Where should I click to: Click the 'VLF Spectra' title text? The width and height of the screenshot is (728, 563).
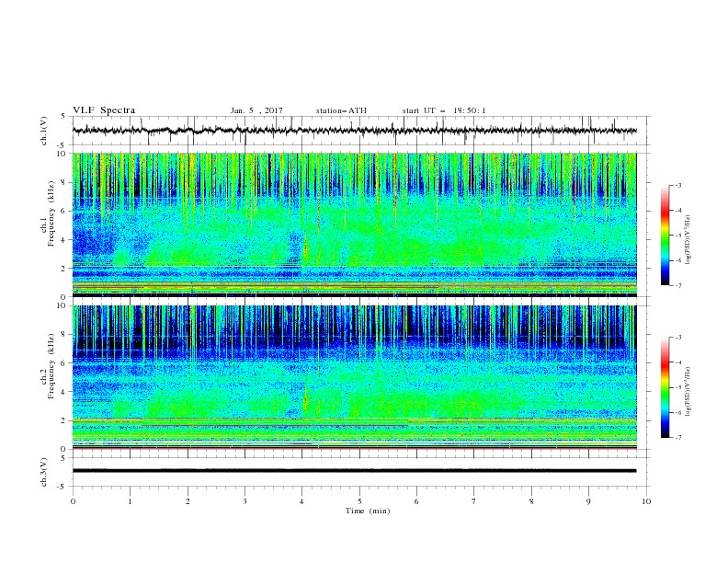click(x=104, y=110)
